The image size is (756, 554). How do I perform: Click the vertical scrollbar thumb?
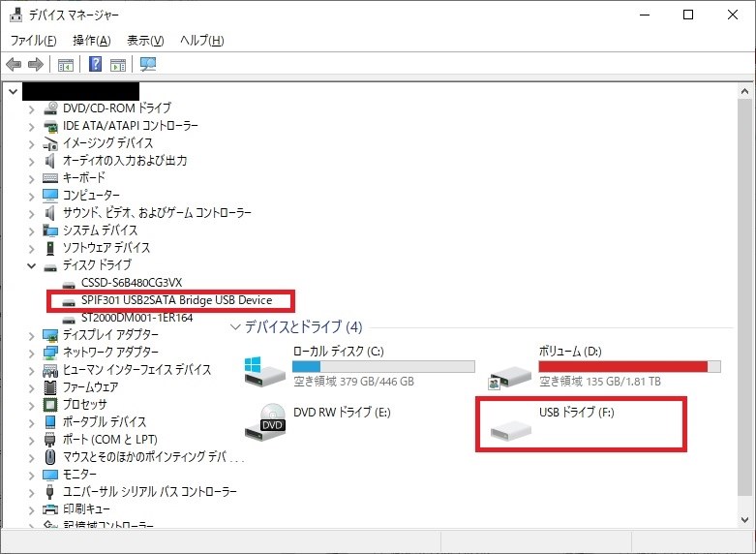(x=744, y=296)
